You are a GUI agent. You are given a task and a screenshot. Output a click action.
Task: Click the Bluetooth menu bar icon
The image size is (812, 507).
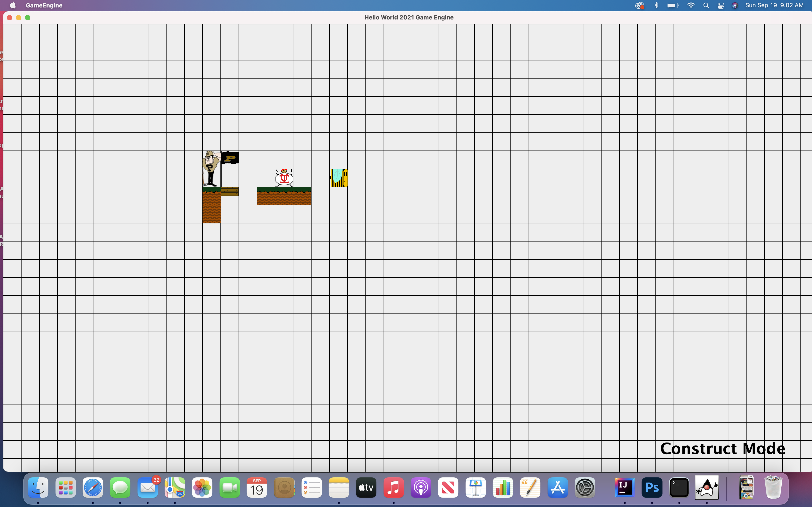pyautogui.click(x=656, y=5)
